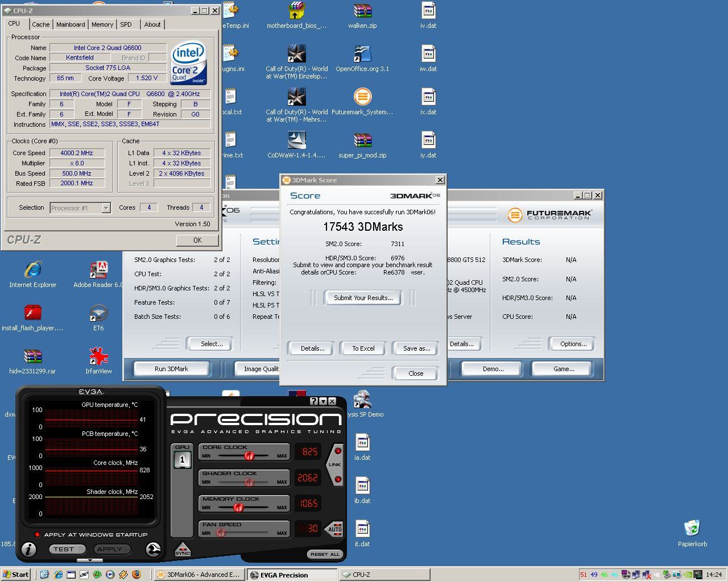Click EVGA Precision info button
Screen dimensions: 728x582
[29, 549]
